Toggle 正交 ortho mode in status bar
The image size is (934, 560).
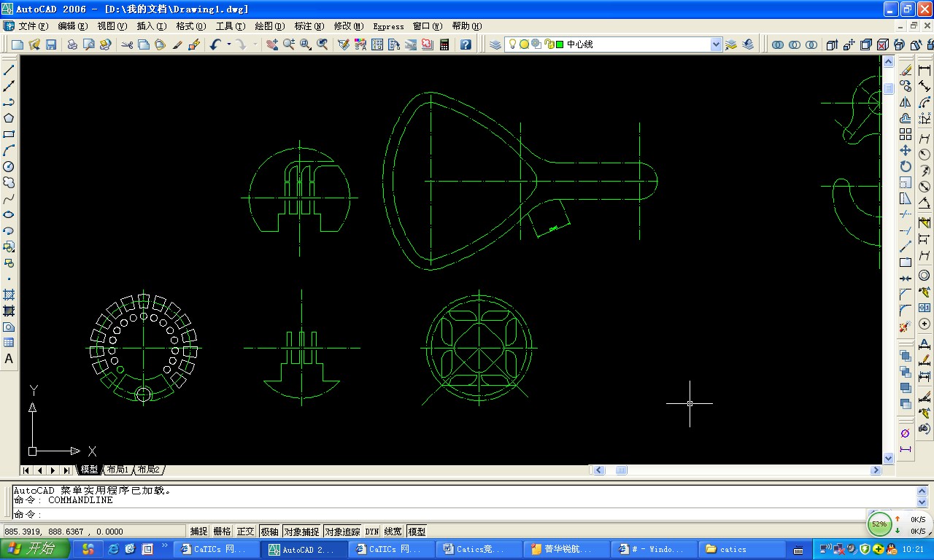coord(246,532)
